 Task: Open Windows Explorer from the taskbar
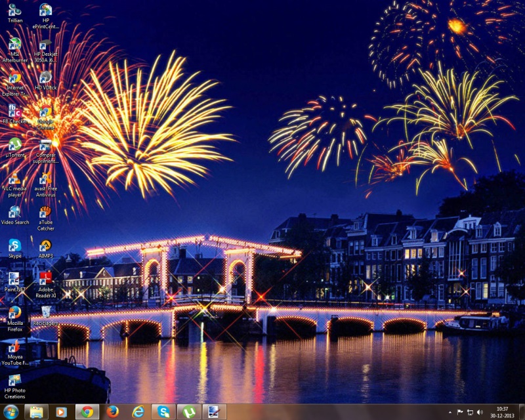(x=37, y=412)
